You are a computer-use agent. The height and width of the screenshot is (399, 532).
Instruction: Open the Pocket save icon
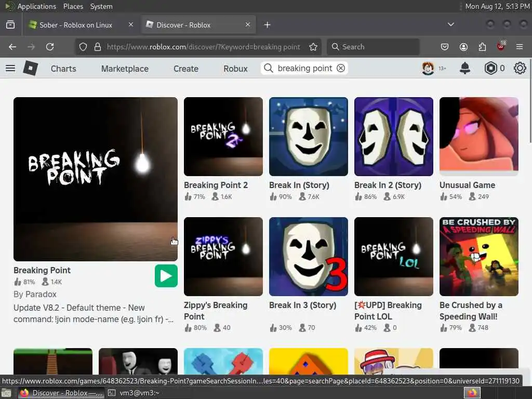click(x=445, y=47)
